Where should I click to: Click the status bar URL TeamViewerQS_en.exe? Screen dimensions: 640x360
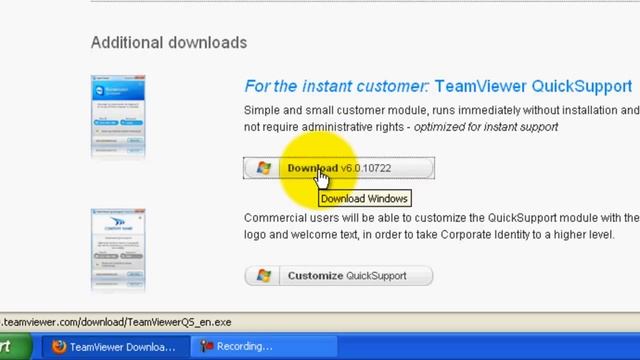(x=116, y=322)
